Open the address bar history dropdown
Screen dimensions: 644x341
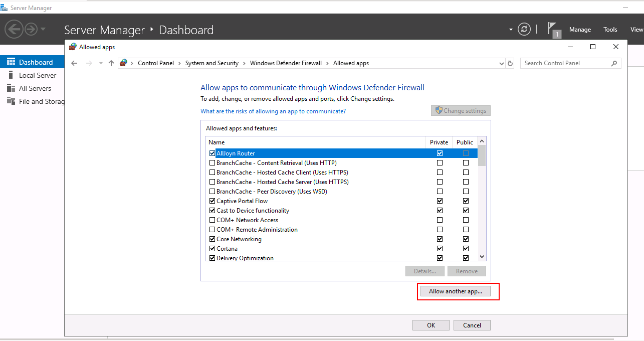pos(502,63)
